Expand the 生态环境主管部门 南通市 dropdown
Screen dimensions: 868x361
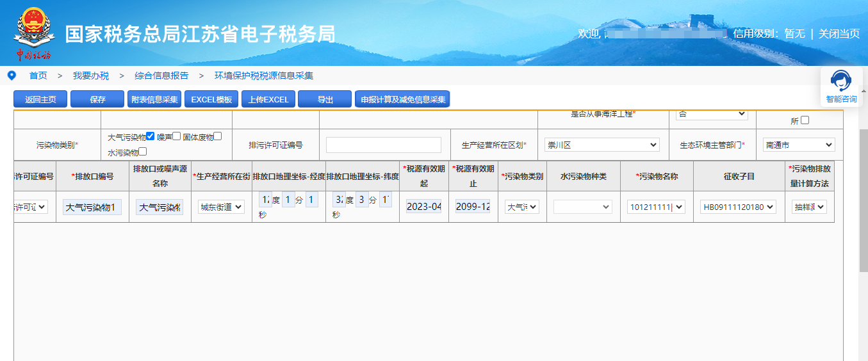click(798, 145)
